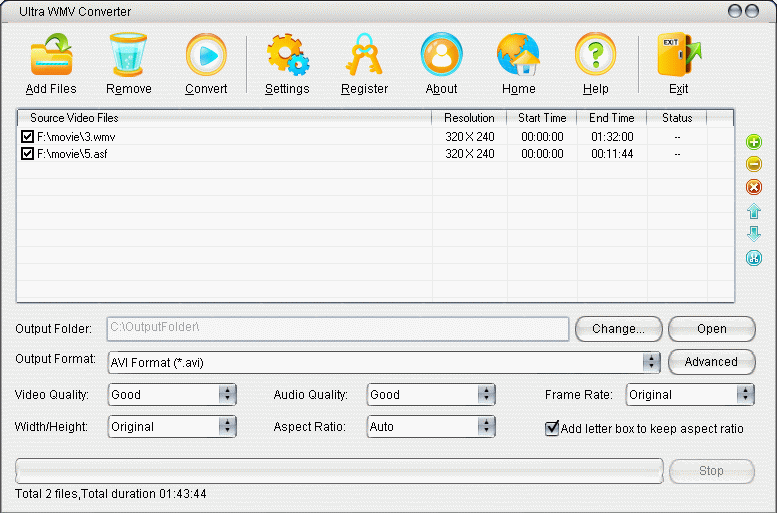Click the Output Folder path field

pos(338,329)
